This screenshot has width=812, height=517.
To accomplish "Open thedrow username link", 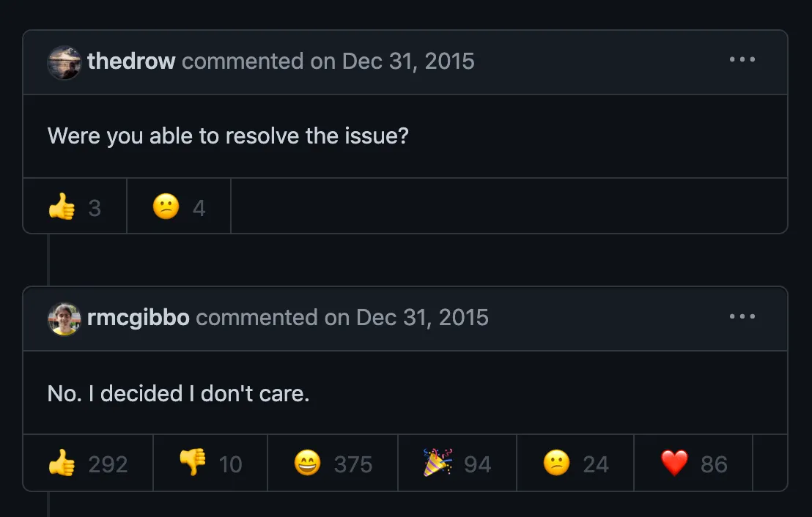I will 131,61.
